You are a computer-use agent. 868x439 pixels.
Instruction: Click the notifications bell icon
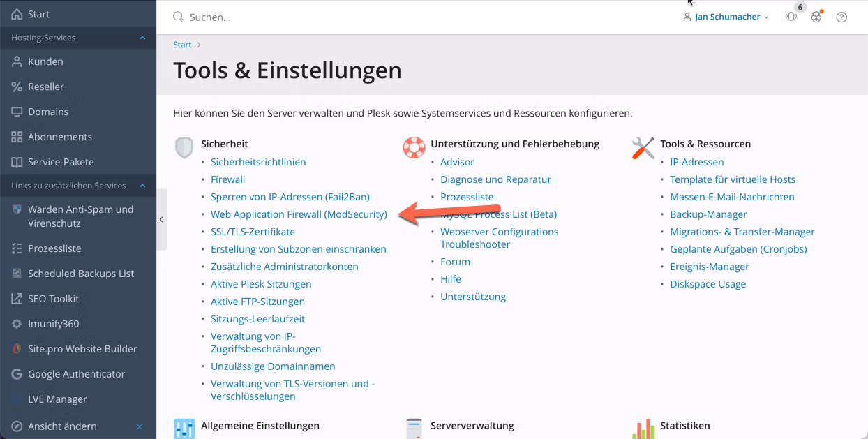pos(791,17)
